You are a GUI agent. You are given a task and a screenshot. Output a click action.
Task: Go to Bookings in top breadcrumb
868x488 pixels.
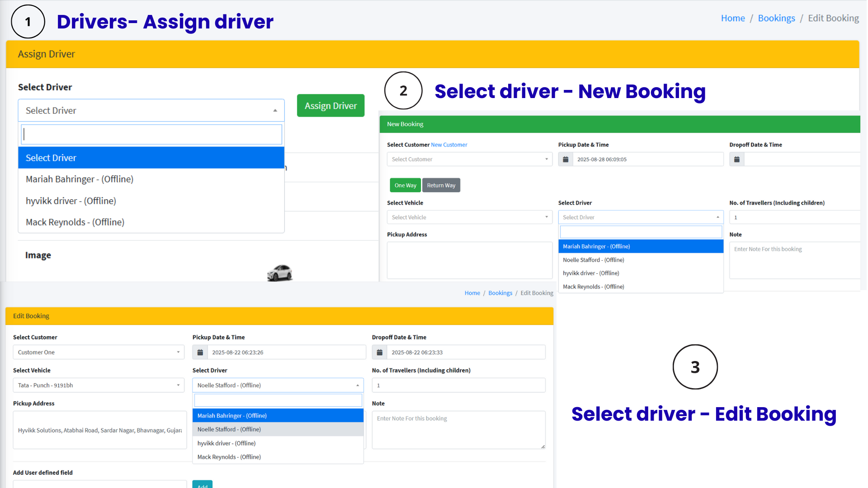click(x=776, y=18)
